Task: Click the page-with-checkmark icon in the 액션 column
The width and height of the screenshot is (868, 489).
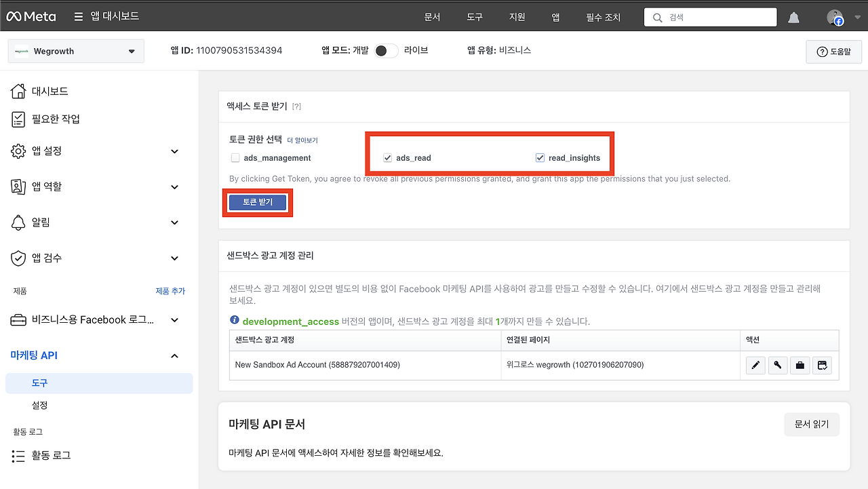Action: click(x=822, y=365)
